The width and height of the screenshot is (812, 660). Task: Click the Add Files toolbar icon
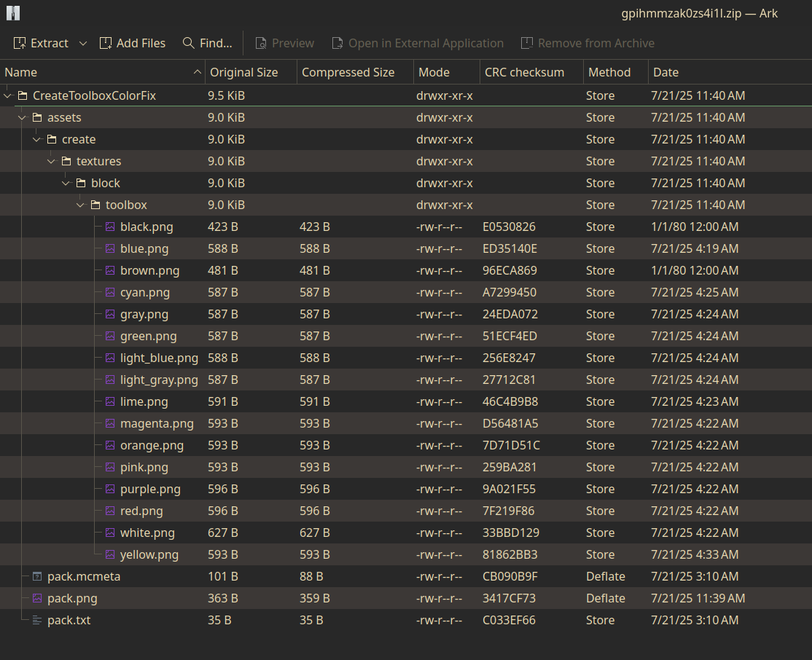tap(106, 43)
